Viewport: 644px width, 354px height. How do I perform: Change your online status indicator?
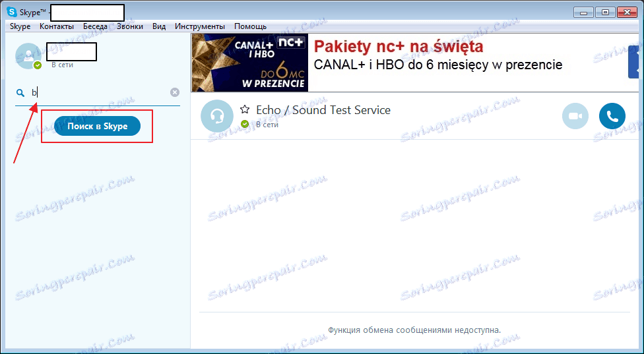tap(38, 65)
